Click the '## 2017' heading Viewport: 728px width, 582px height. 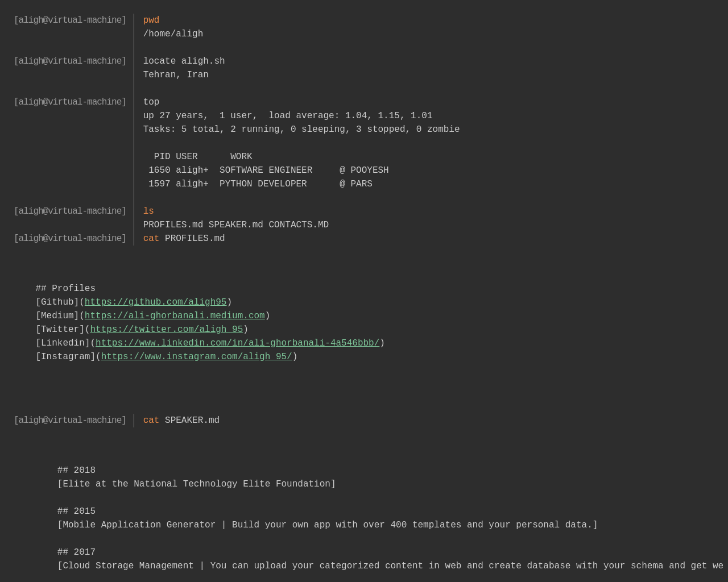tap(76, 552)
